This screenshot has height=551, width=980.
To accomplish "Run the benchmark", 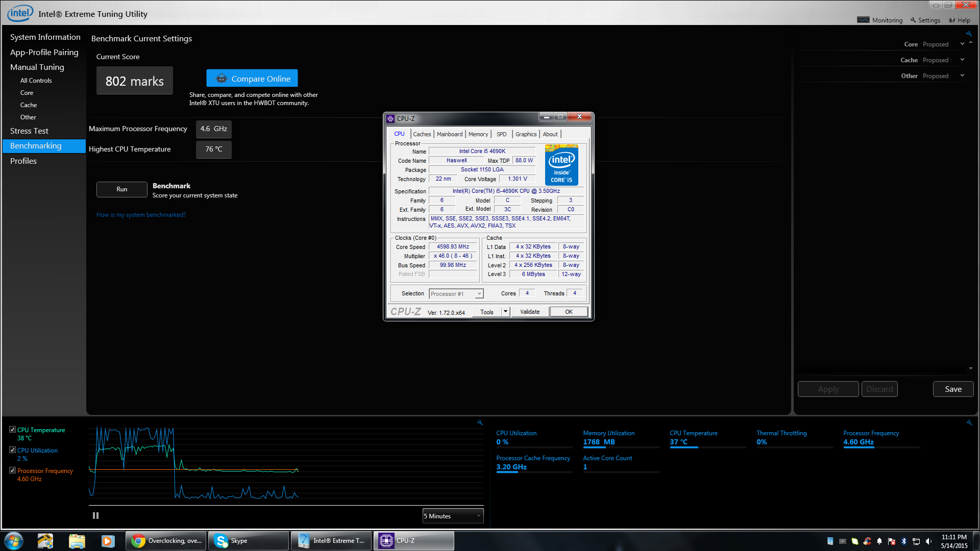I will click(122, 189).
